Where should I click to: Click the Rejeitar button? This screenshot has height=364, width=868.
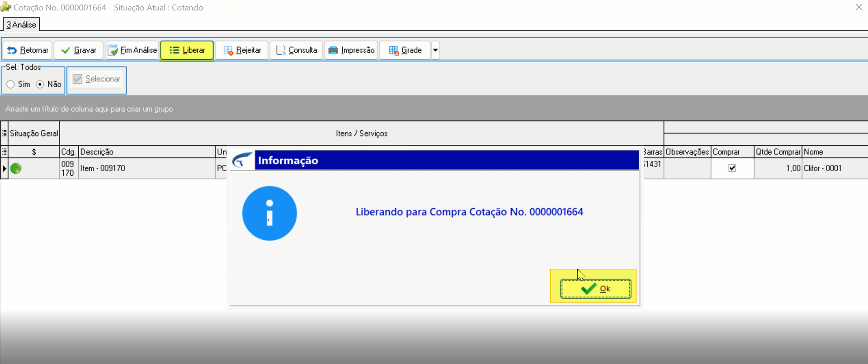pyautogui.click(x=242, y=50)
